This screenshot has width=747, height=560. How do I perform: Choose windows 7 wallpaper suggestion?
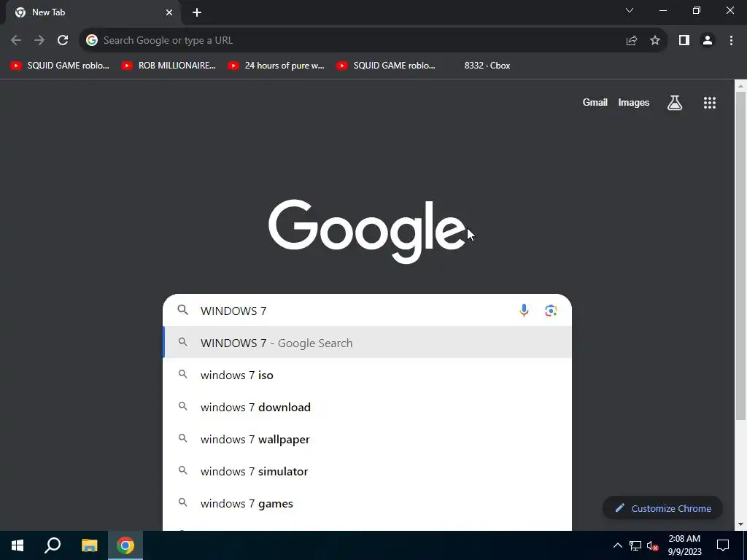tap(368, 439)
